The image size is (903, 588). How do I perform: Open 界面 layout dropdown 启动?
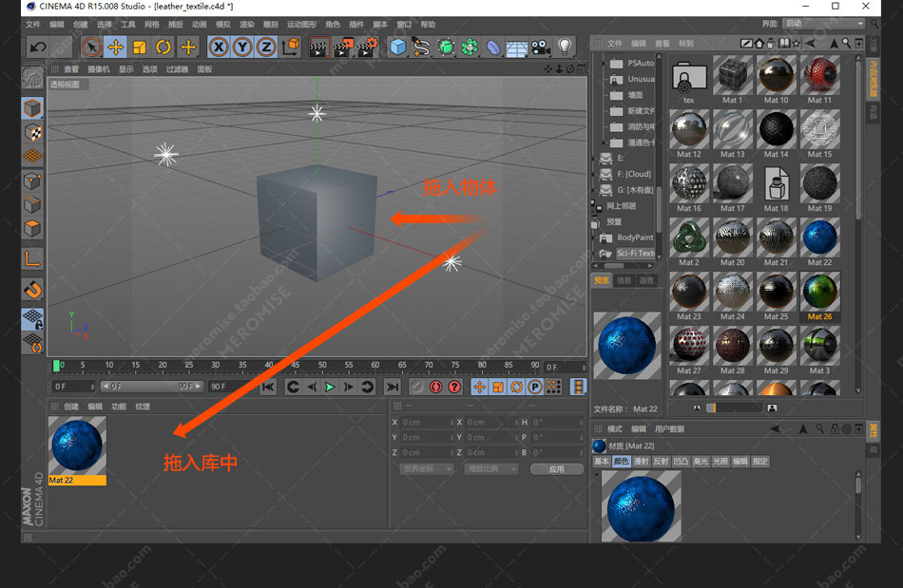[x=824, y=24]
